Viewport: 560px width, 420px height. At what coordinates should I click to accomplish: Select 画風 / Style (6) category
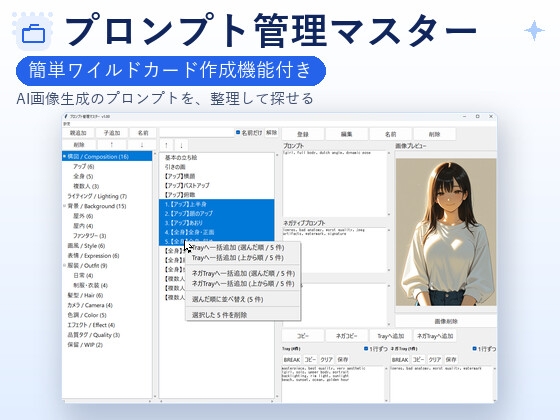tap(86, 246)
